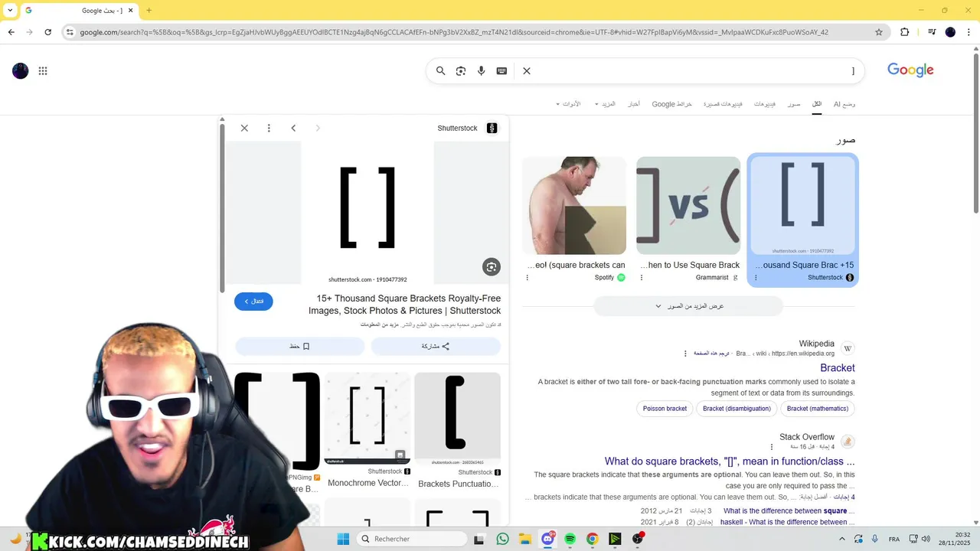Switch to the فيديوهات (Videos) tab
This screenshot has height=551, width=980.
(x=765, y=104)
